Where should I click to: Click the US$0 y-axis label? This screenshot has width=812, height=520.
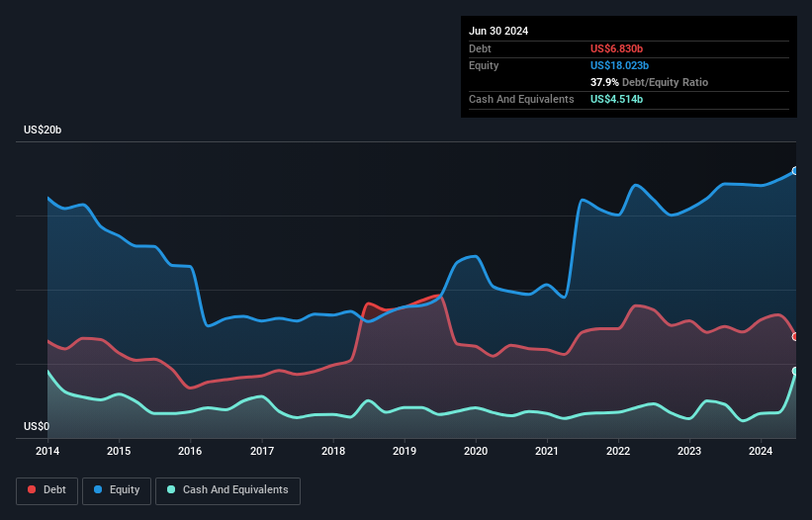pos(37,426)
